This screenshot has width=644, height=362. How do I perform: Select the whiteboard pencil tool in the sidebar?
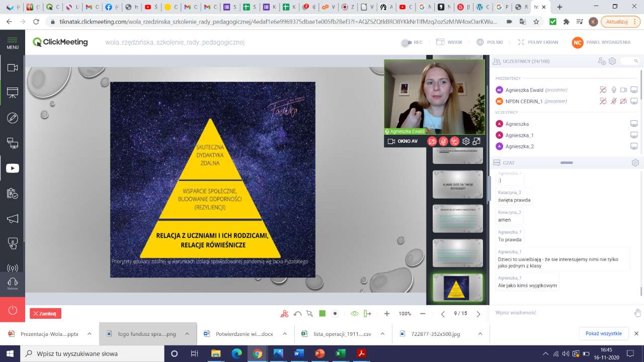pyautogui.click(x=13, y=118)
